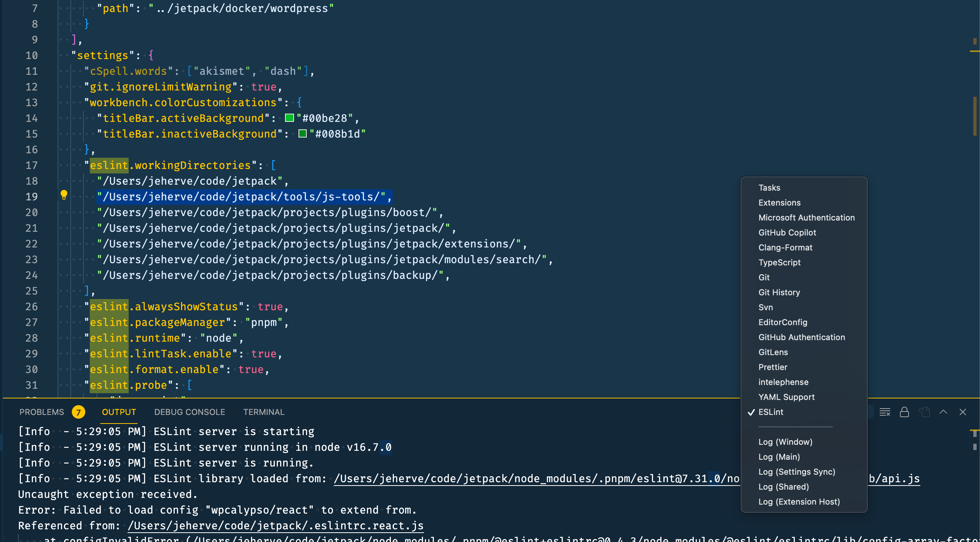The image size is (980, 542).
Task: Open the Problems tab
Action: pyautogui.click(x=42, y=412)
